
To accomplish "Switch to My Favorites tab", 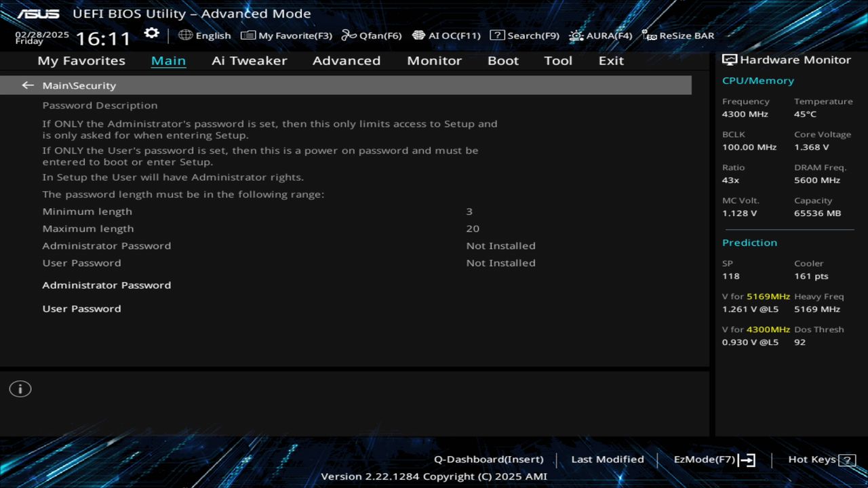I will 81,60.
